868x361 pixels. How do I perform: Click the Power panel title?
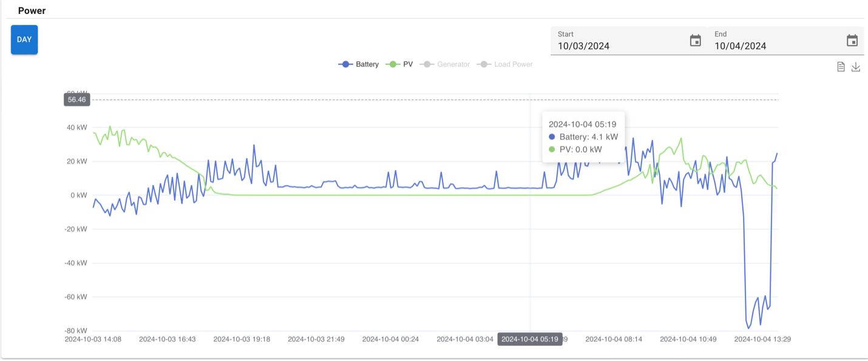[x=32, y=11]
